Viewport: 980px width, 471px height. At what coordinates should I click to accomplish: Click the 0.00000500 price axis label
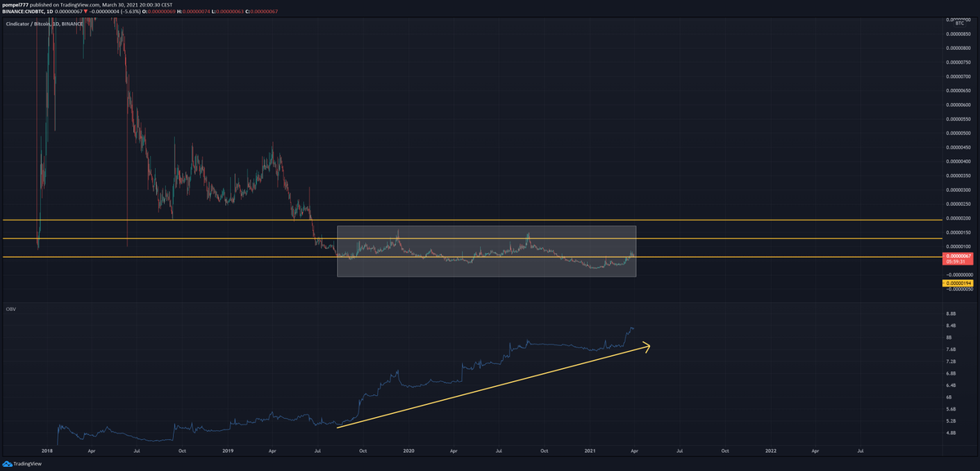click(x=960, y=133)
